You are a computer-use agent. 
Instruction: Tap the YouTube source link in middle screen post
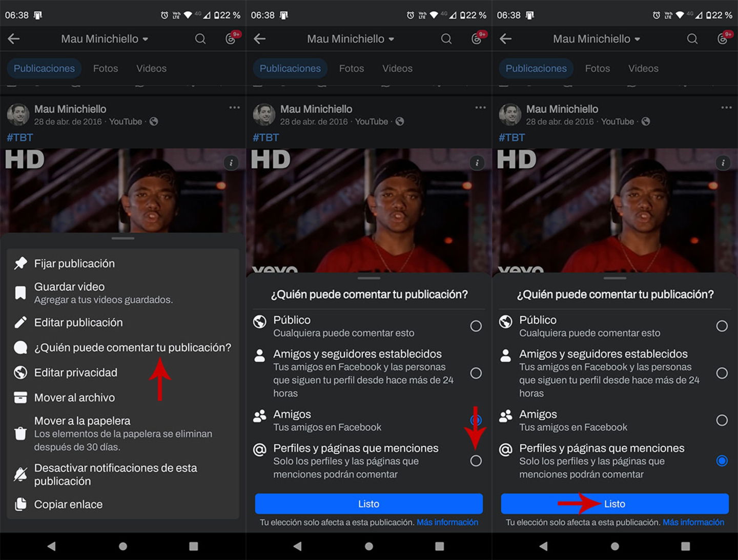372,121
